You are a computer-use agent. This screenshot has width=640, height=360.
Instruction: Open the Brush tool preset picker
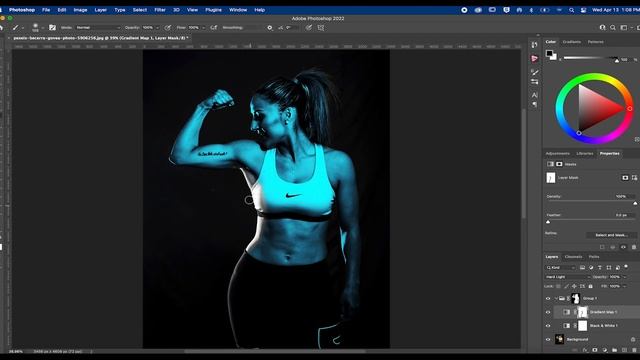click(18, 28)
